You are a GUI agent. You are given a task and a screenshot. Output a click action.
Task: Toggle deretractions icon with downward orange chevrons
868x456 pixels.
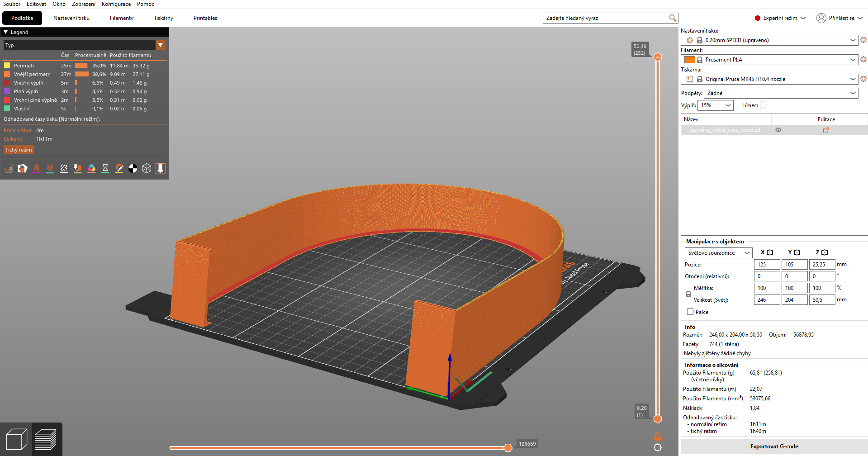pos(50,169)
